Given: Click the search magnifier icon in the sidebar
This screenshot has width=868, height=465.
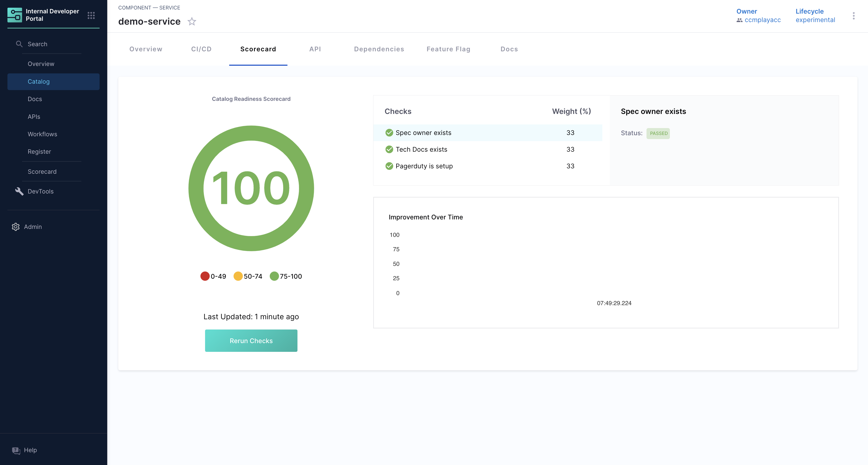Looking at the screenshot, I should (19, 44).
